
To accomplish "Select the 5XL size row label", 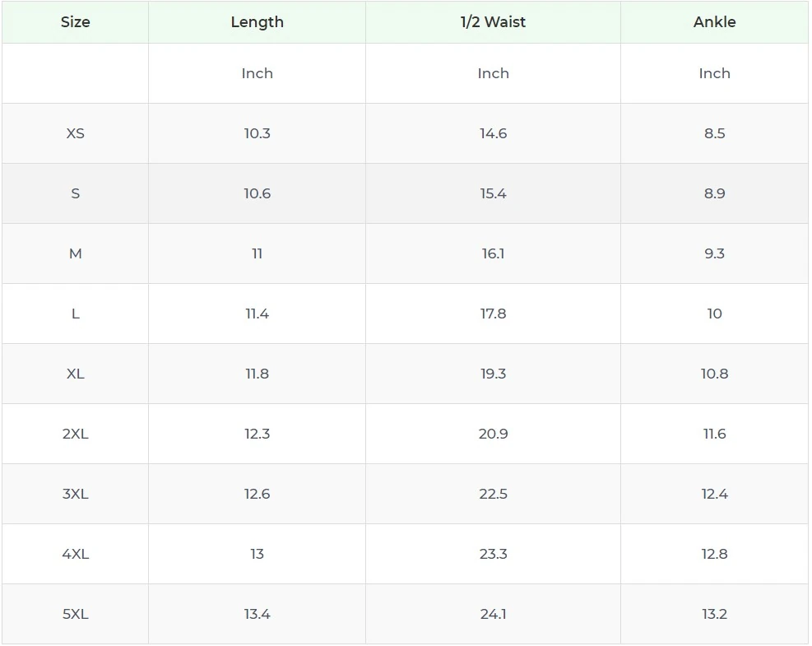I will click(x=75, y=614).
